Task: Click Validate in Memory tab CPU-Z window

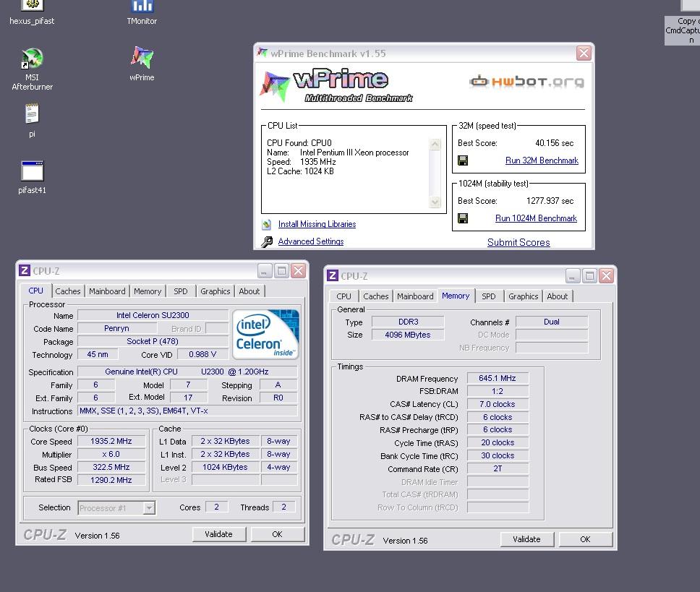Action: (x=526, y=539)
